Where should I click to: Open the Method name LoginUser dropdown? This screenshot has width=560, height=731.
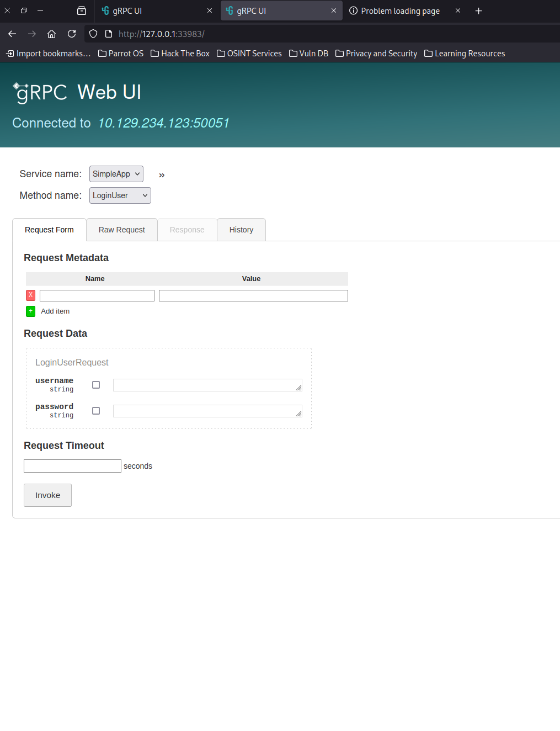pyautogui.click(x=120, y=195)
